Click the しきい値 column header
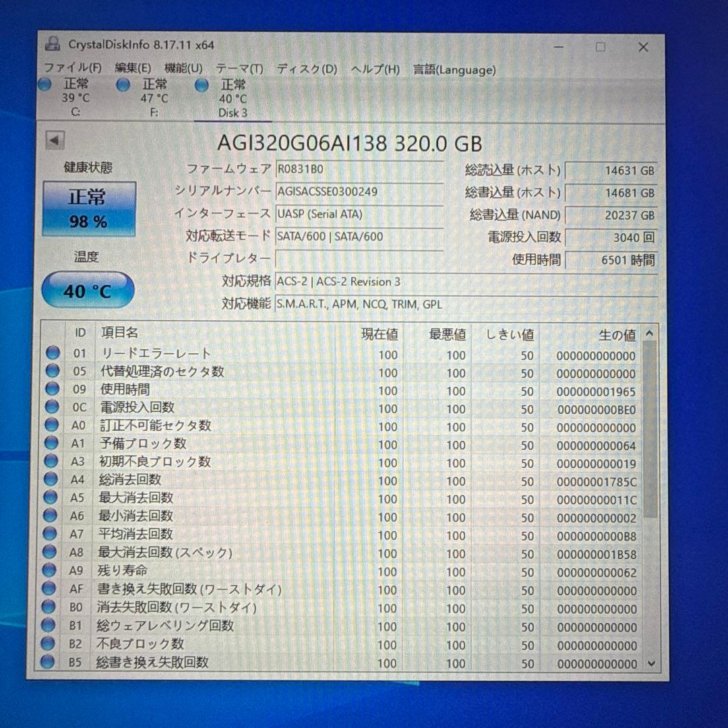The image size is (728, 728). click(x=505, y=335)
